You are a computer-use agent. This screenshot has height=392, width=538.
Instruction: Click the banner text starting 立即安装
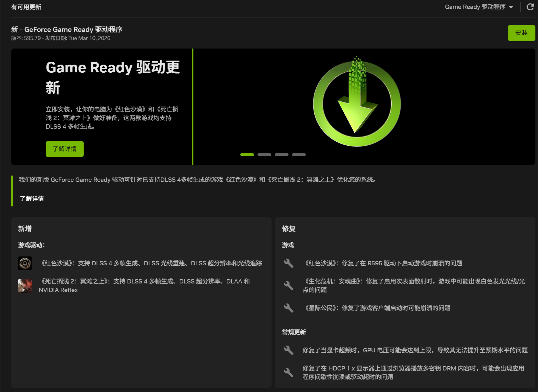click(112, 118)
